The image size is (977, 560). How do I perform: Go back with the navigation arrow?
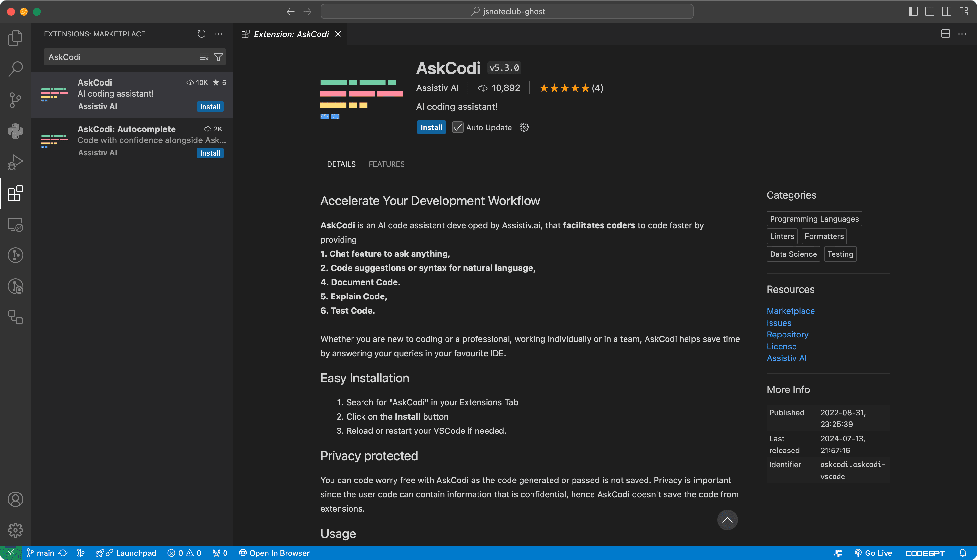pyautogui.click(x=290, y=12)
